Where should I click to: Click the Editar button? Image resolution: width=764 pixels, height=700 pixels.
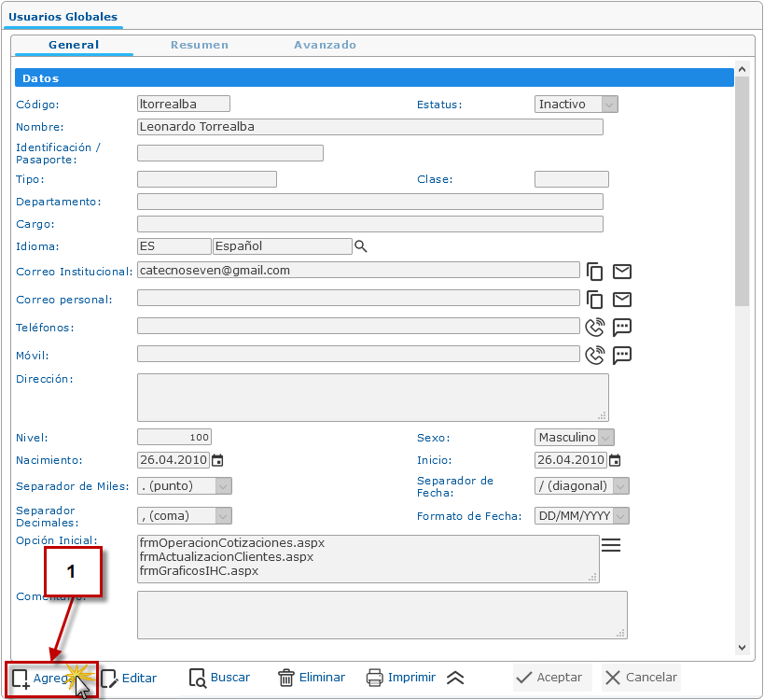129,678
